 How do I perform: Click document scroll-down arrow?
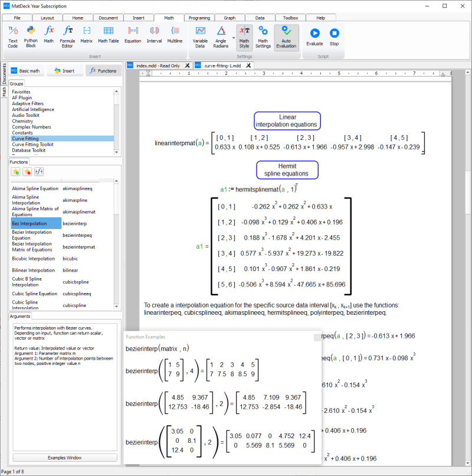(x=468, y=463)
